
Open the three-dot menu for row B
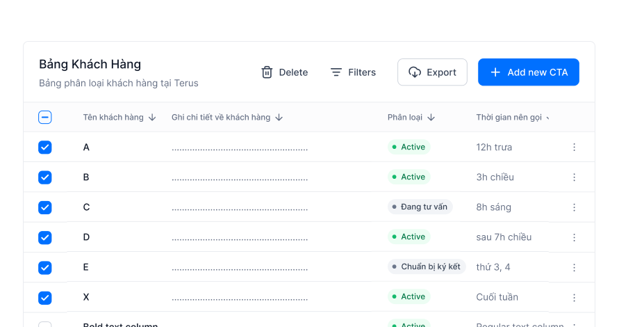[x=574, y=177]
